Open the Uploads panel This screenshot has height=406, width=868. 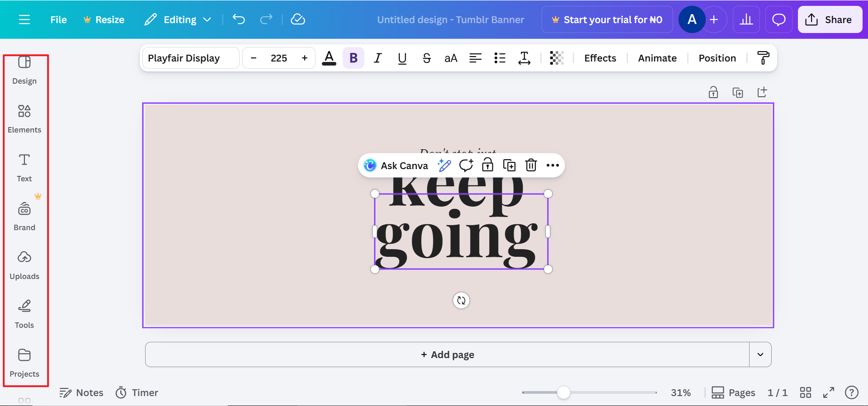24,266
